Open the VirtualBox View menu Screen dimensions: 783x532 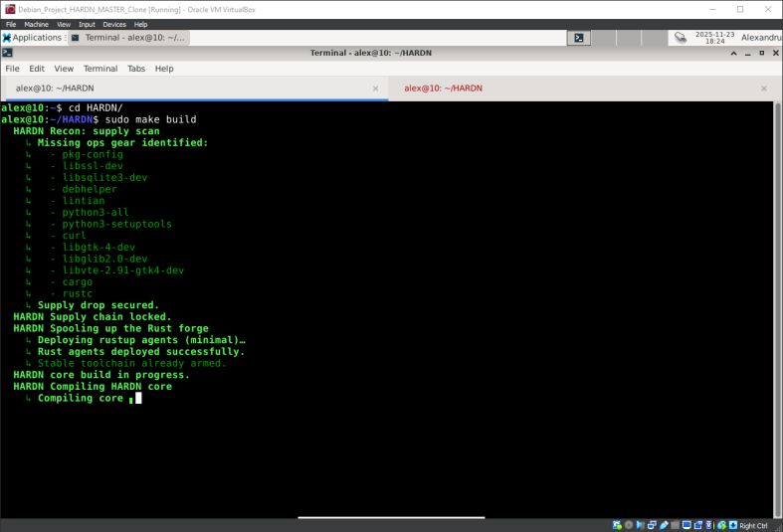point(64,24)
